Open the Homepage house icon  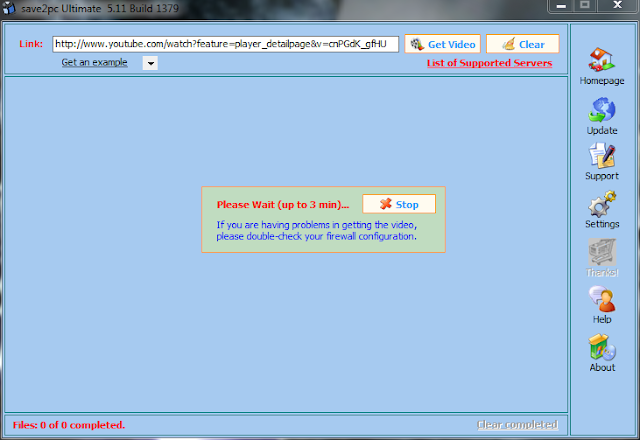[601, 60]
